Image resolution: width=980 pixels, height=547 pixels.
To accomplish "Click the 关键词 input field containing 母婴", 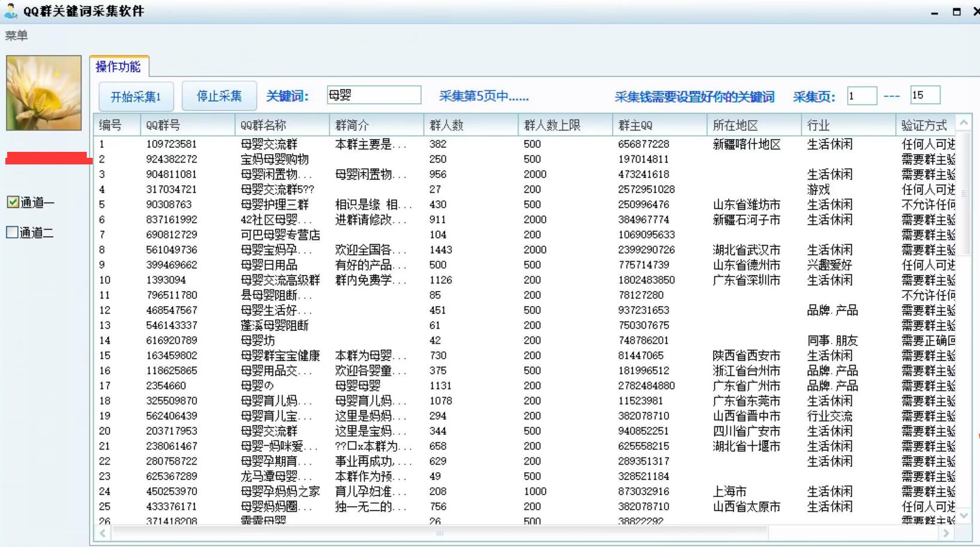I will (x=374, y=95).
